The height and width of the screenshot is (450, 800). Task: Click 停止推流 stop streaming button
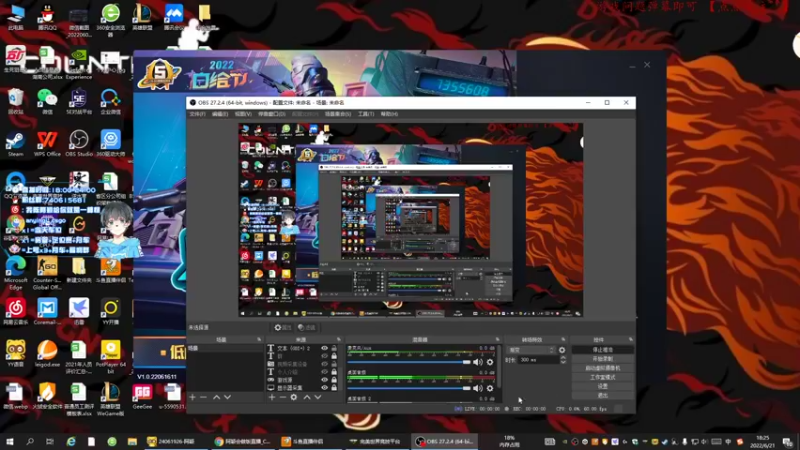point(603,350)
